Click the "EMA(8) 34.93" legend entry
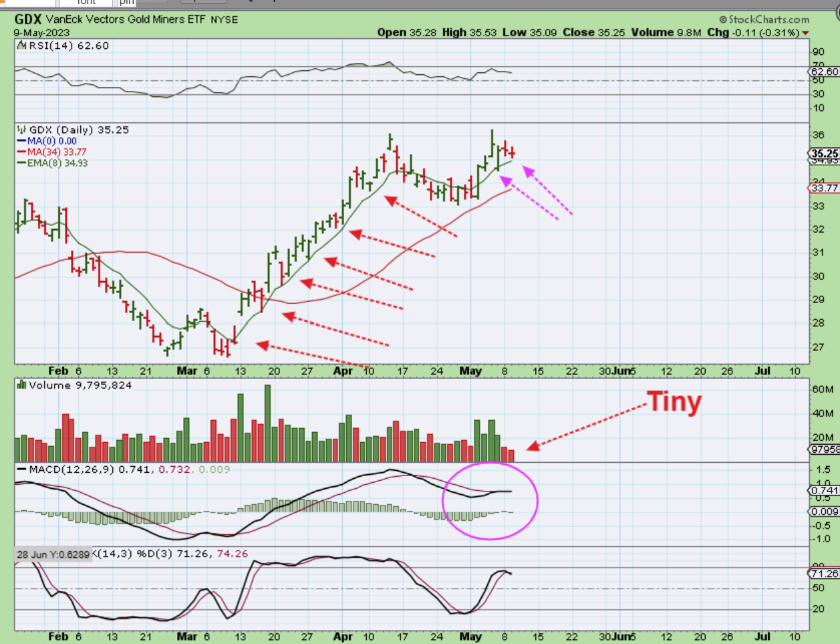 click(57, 163)
